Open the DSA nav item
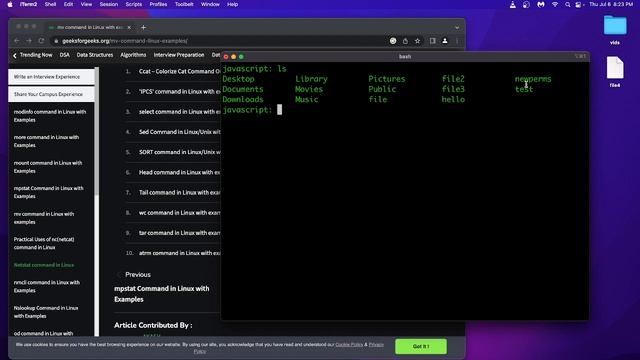Screen dimensions: 640x360 tap(64, 55)
